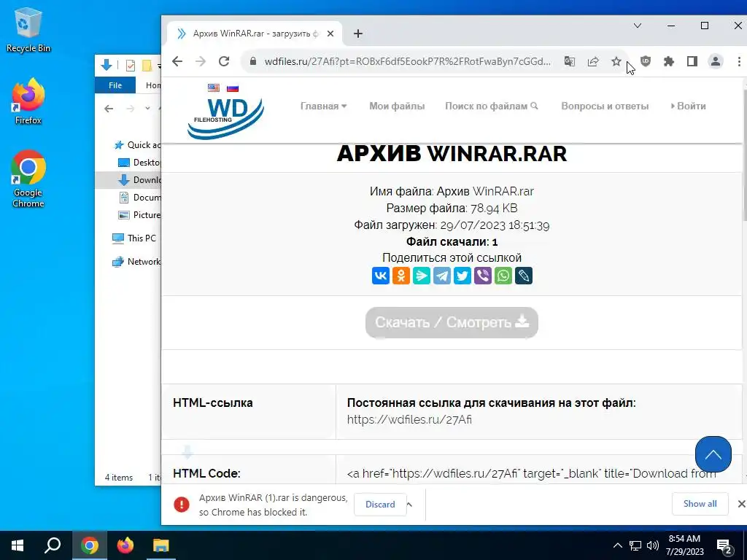Bookmark this page with the star
This screenshot has width=747, height=560.
[x=616, y=61]
